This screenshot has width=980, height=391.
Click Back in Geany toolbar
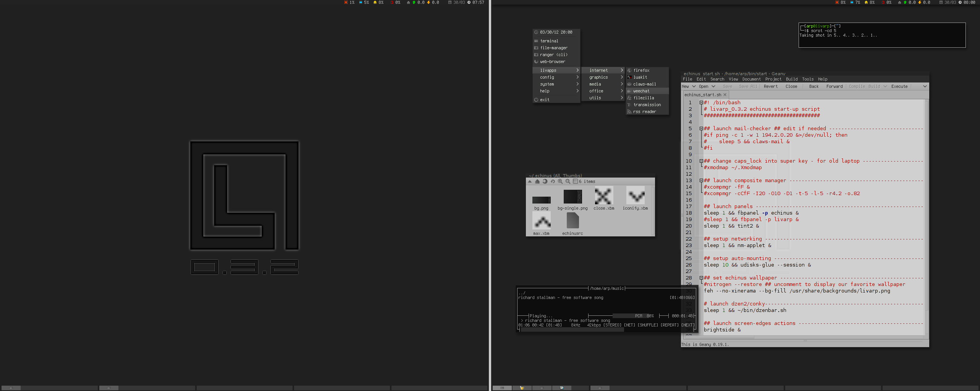point(814,86)
